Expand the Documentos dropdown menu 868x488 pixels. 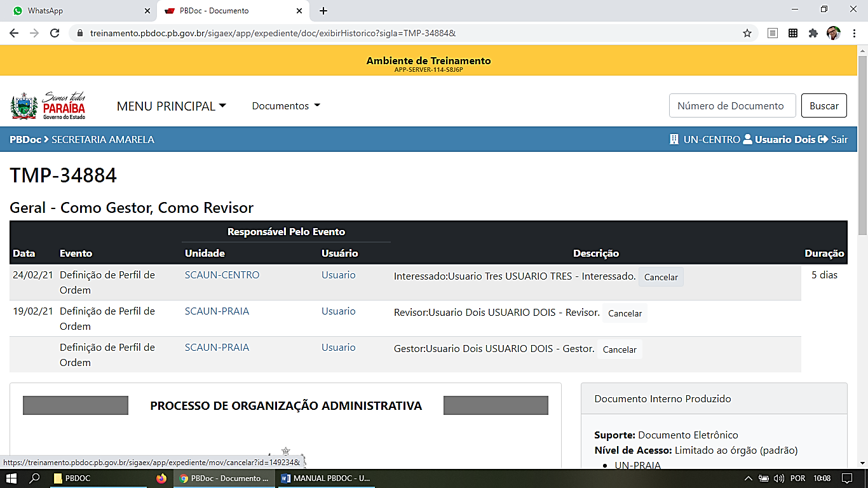point(286,106)
